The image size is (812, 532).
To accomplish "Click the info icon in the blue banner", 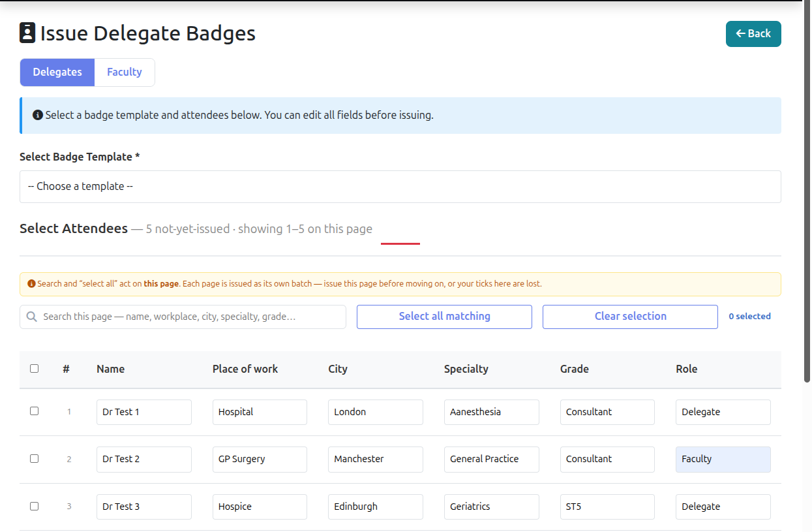I will click(x=38, y=116).
